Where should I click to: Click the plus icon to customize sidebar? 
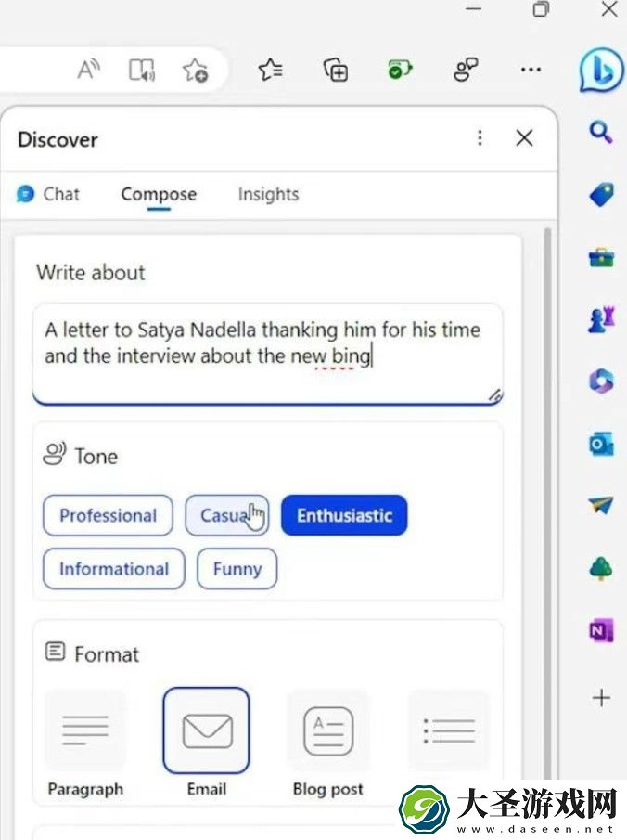[x=601, y=697]
